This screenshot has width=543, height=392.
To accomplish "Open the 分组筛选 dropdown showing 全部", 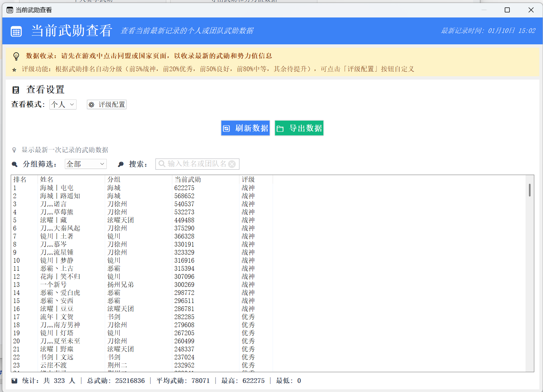I will [86, 164].
